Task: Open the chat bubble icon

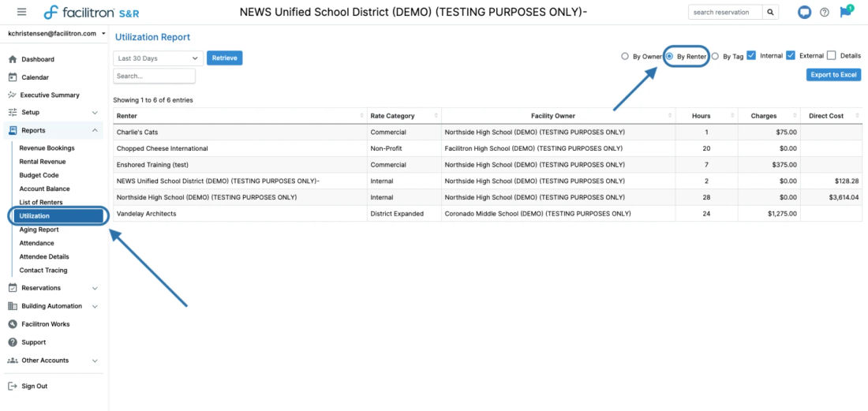Action: pyautogui.click(x=804, y=12)
